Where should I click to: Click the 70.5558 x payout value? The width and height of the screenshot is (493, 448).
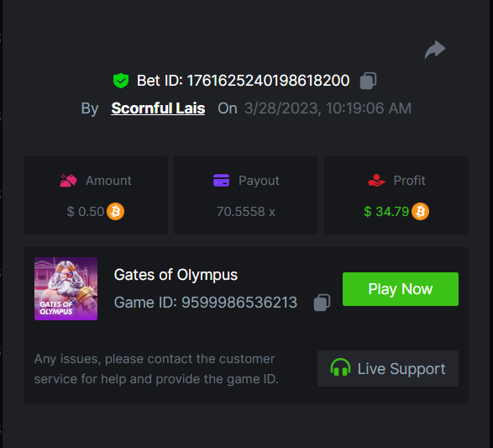pyautogui.click(x=246, y=212)
